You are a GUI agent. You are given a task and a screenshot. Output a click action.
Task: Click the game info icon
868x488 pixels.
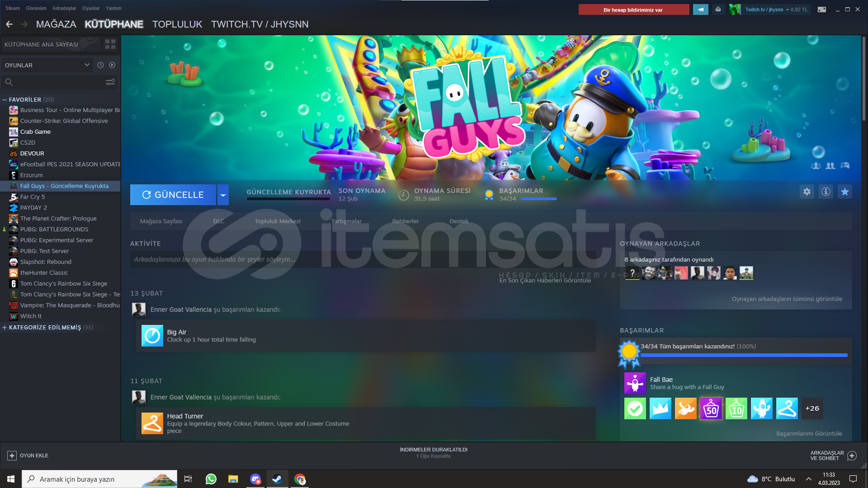click(x=826, y=192)
